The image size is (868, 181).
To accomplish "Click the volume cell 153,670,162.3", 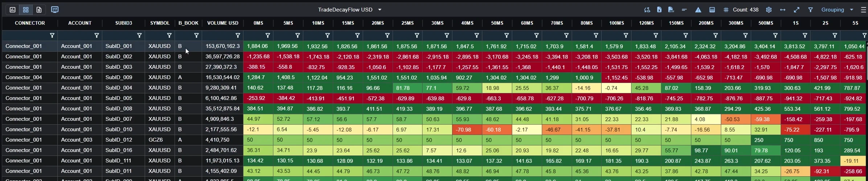I will pos(222,46).
